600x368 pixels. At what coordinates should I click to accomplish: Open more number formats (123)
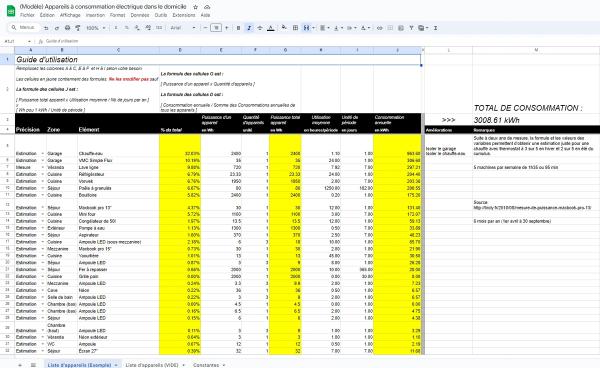(x=159, y=28)
